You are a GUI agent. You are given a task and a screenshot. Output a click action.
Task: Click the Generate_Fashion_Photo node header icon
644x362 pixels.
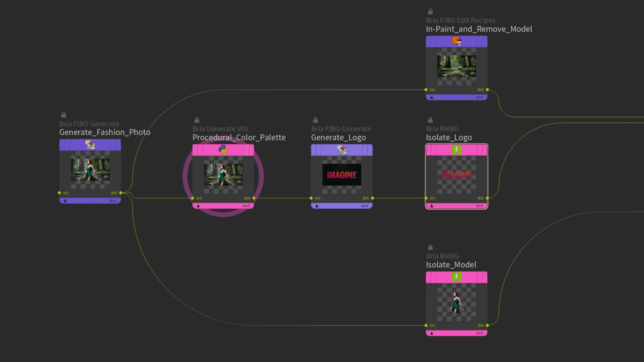[90, 145]
